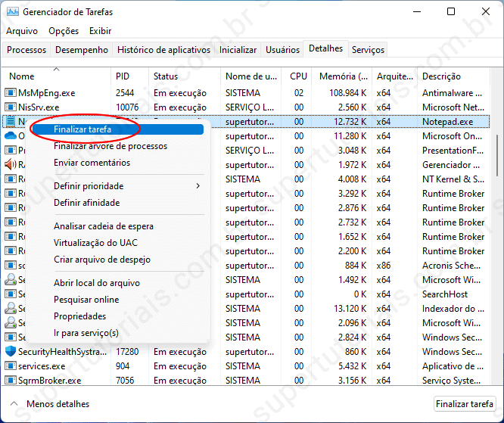The height and width of the screenshot is (423, 504).
Task: Click the NisSrv.exe process icon
Action: 11,107
